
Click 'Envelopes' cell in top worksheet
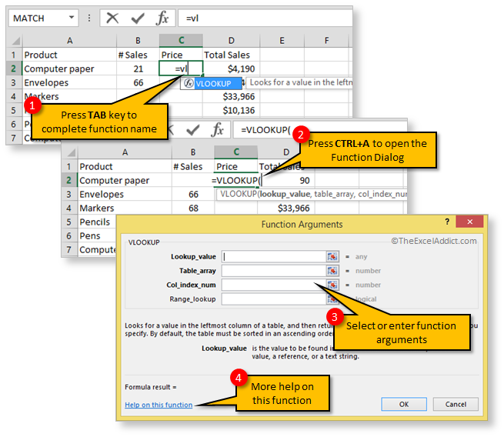point(69,82)
